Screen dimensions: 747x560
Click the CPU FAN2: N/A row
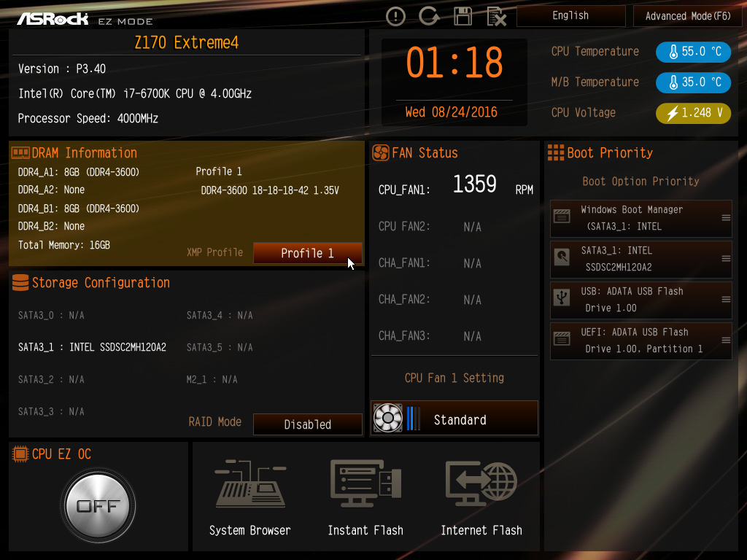430,227
